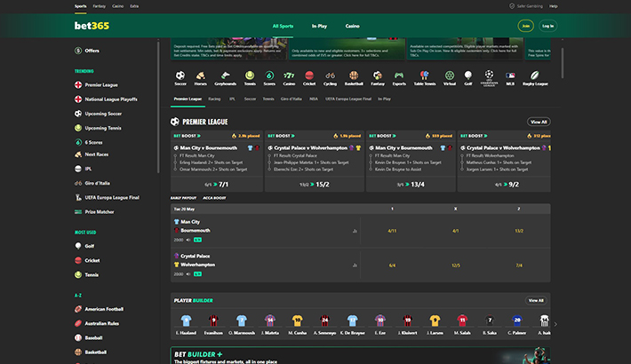Select draw odds 4/1 for Man City match
This screenshot has width=631, height=364.
[456, 231]
